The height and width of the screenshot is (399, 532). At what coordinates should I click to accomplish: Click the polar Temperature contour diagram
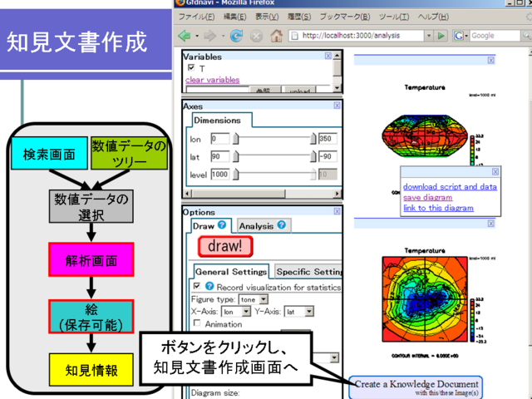(425, 299)
